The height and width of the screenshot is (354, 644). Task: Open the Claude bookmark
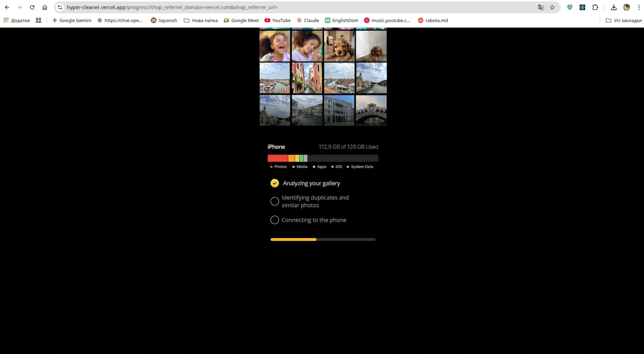(308, 20)
